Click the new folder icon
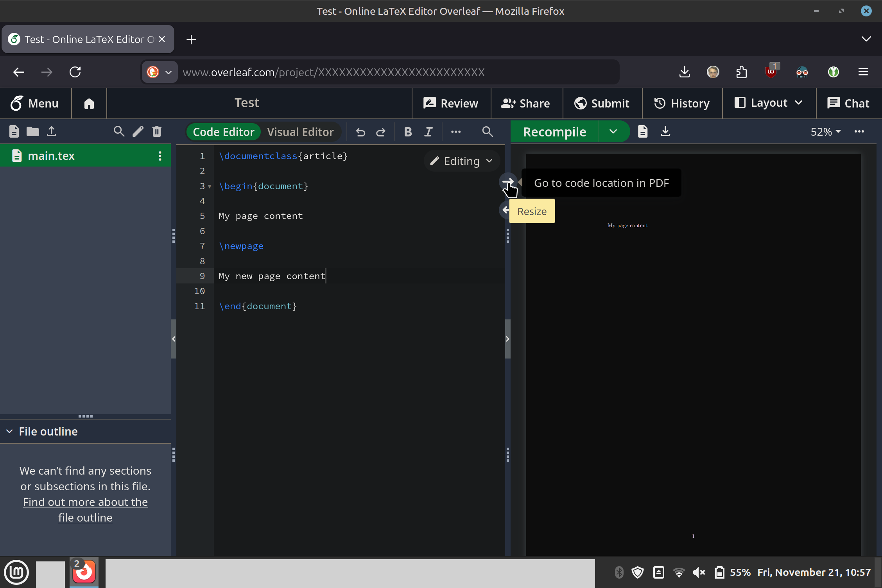This screenshot has height=588, width=882. point(33,131)
